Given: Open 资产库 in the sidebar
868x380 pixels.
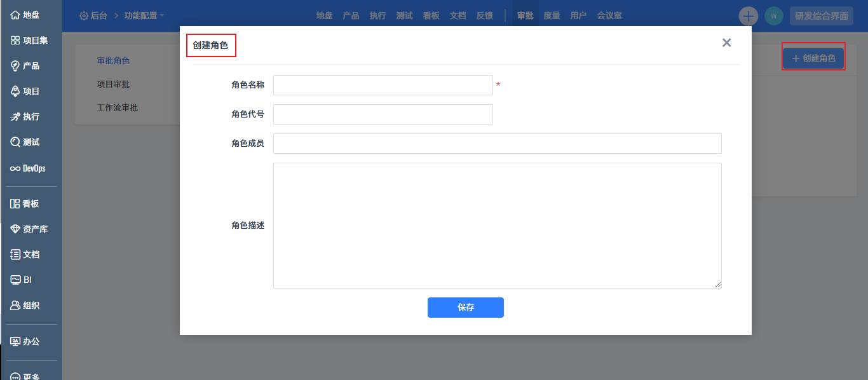Looking at the screenshot, I should [x=31, y=229].
